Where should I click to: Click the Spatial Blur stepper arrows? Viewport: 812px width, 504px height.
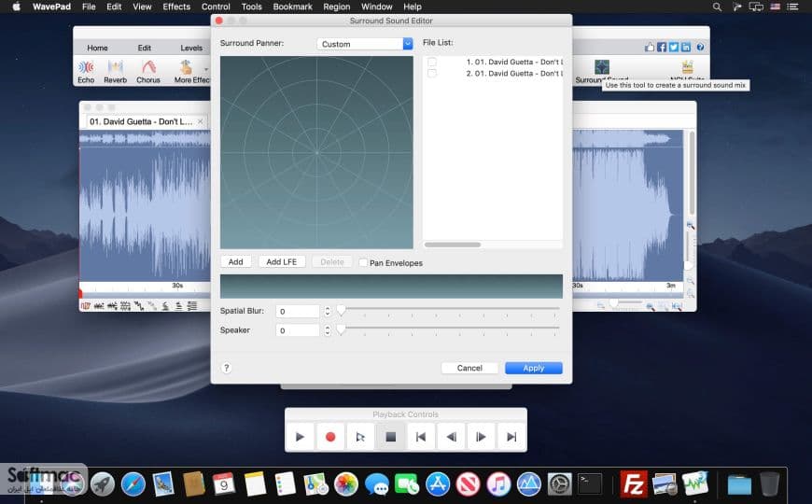pyautogui.click(x=328, y=311)
